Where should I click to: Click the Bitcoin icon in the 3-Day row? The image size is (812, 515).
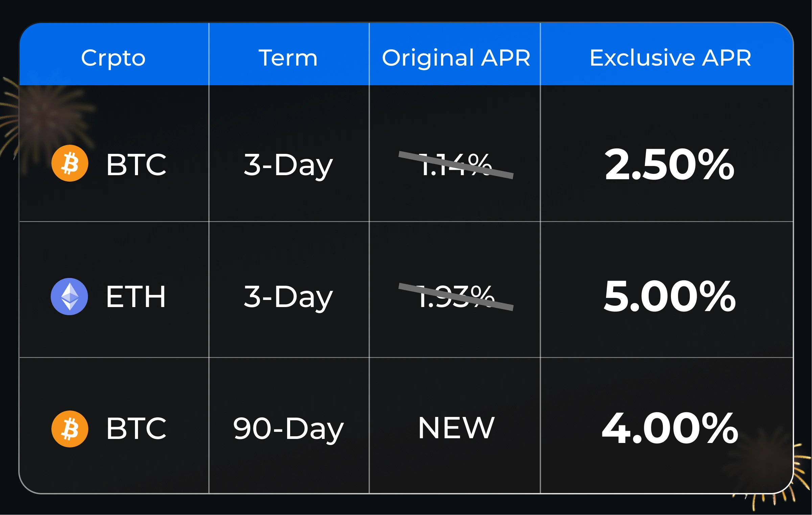tap(70, 163)
